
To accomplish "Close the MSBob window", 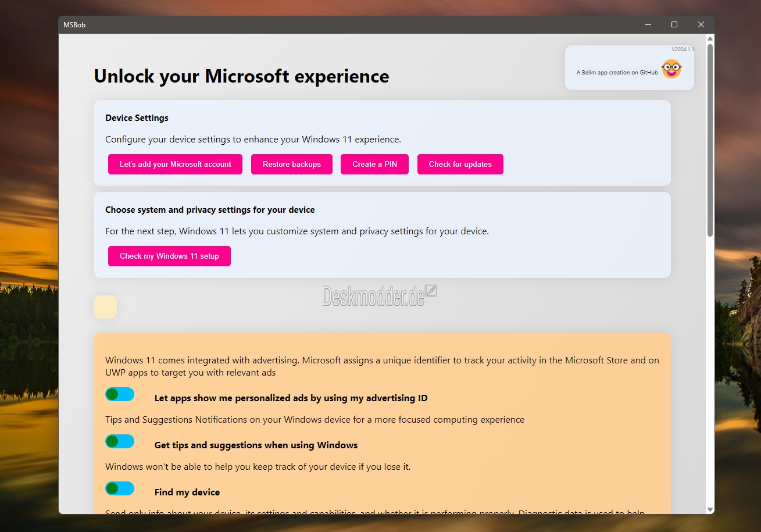I will 701,24.
